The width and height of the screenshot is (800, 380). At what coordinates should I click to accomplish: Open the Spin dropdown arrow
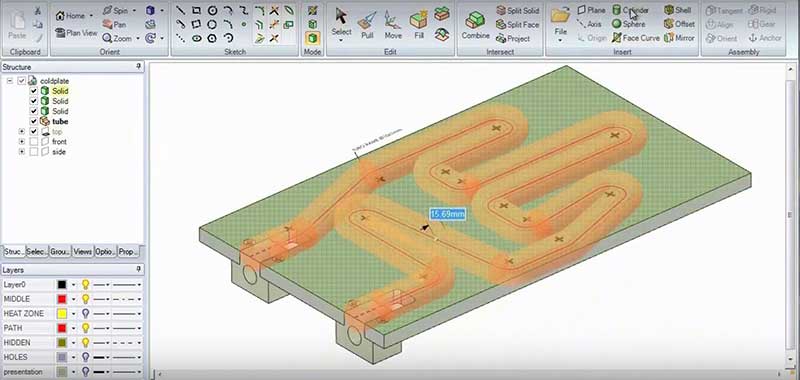coord(134,10)
